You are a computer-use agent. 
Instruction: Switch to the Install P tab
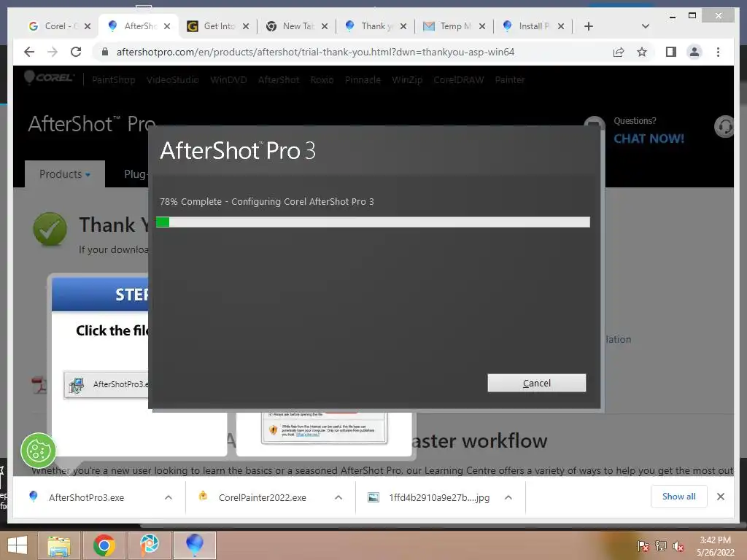(527, 26)
